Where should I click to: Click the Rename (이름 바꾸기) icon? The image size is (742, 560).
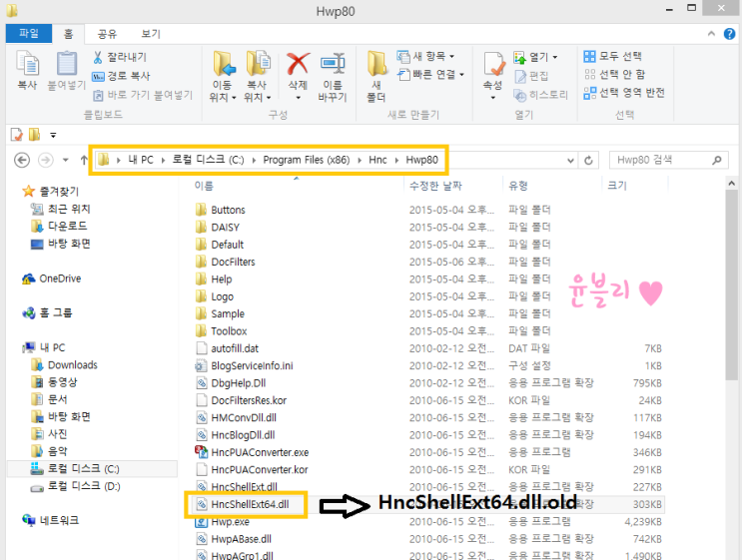coord(333,64)
